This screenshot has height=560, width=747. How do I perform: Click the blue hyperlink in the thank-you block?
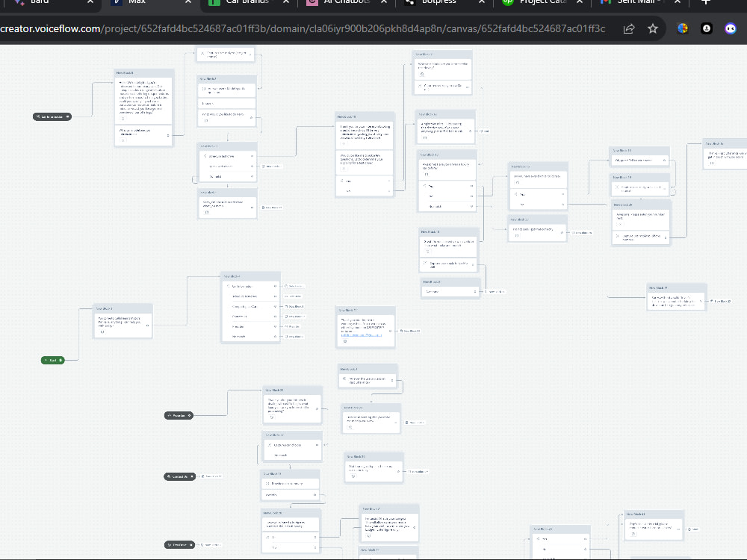click(x=362, y=335)
